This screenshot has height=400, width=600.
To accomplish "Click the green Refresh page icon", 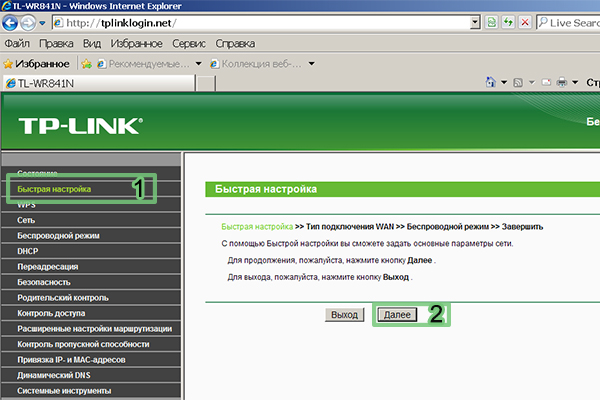I will coord(507,22).
